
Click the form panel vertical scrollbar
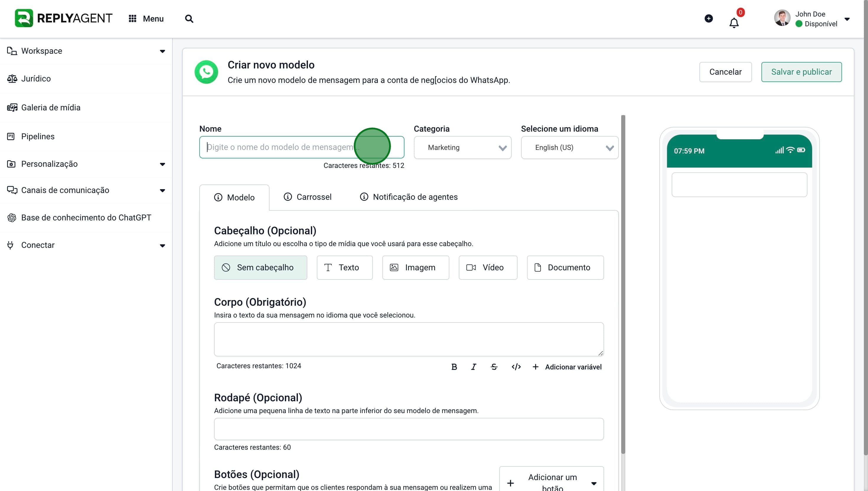coord(623,284)
